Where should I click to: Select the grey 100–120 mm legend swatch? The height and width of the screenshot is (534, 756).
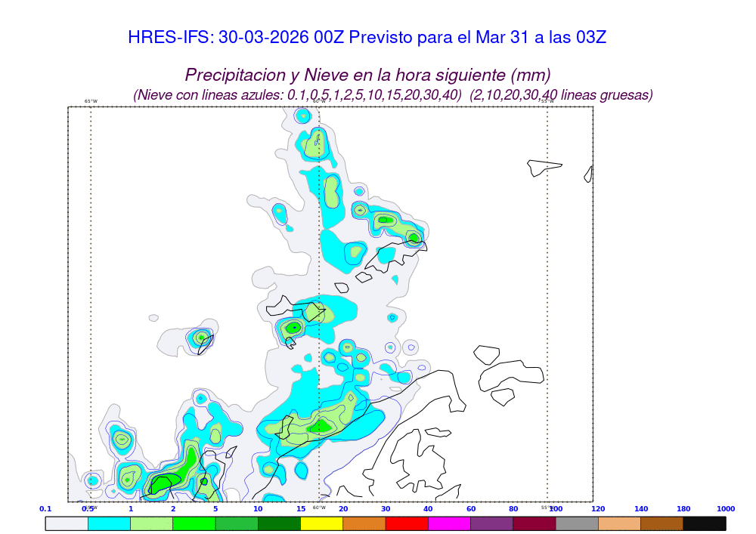click(577, 523)
